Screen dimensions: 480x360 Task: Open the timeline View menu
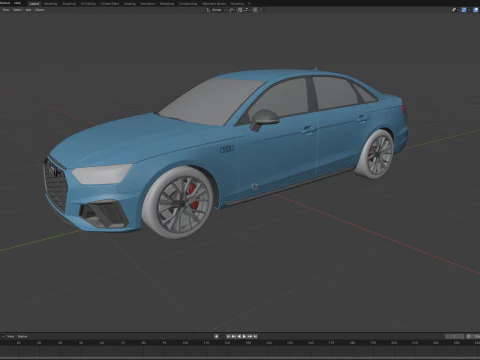[x=11, y=337]
